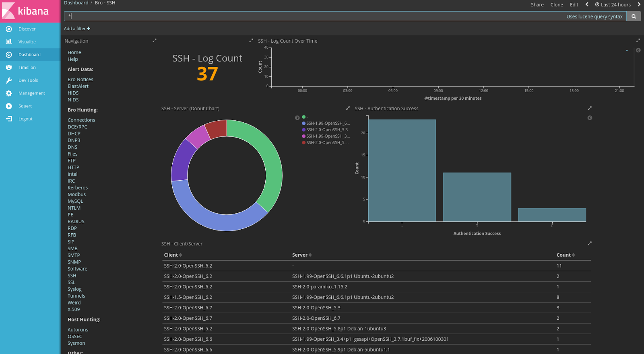Screen dimensions: 644x354
Task: Click SSH-1.5-OpenSSH_6.2 client cell
Action: 188,297
